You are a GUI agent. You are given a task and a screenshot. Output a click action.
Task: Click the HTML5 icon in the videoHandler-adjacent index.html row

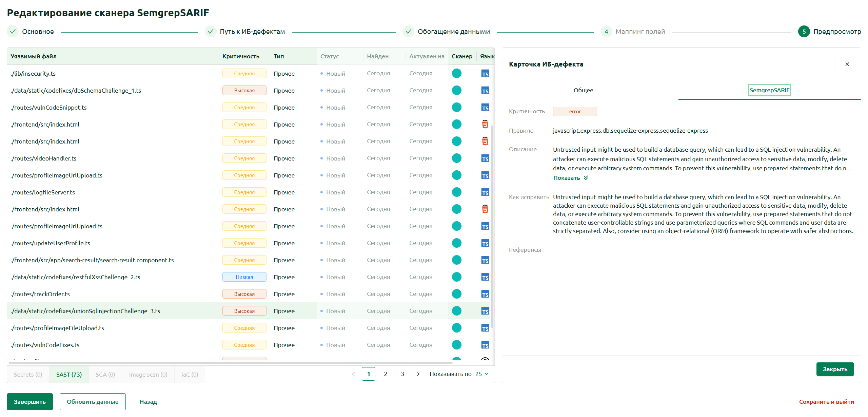click(485, 141)
